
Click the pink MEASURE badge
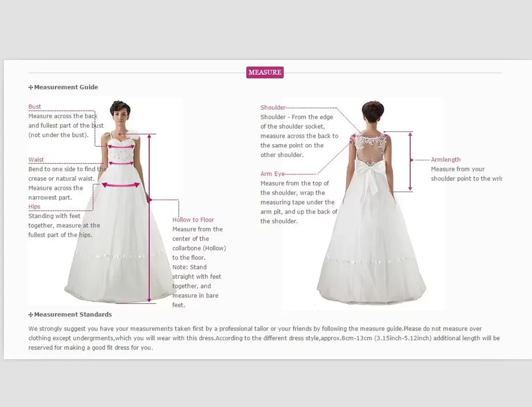coord(265,72)
